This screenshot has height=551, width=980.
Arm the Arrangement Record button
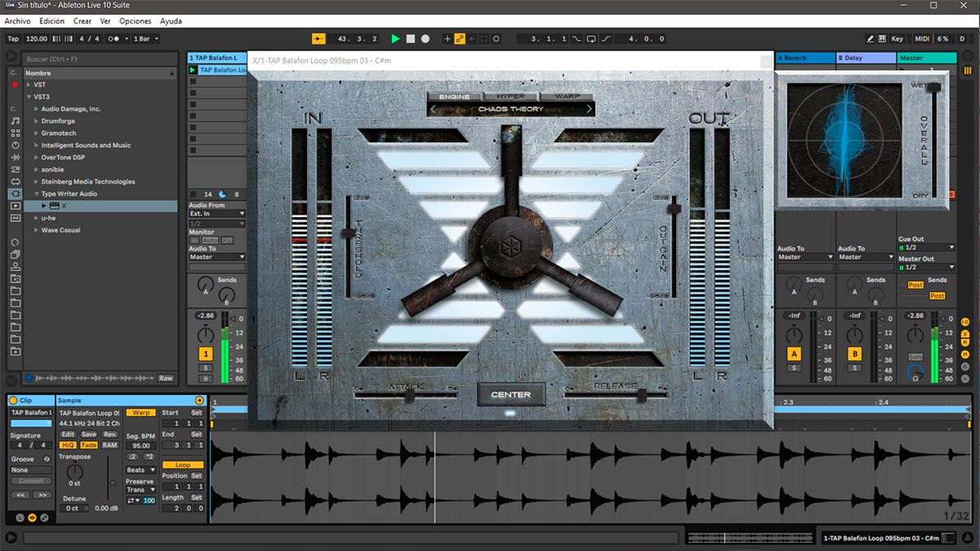pos(425,38)
